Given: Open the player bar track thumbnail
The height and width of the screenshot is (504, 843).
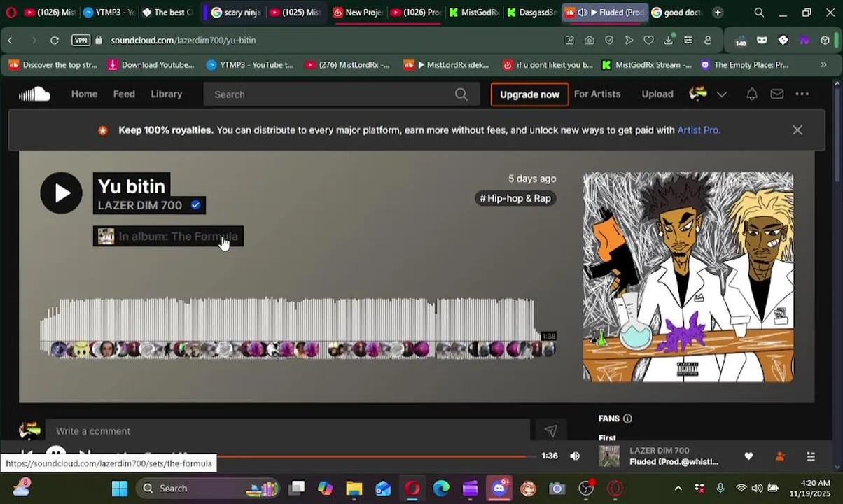Looking at the screenshot, I should click(x=609, y=456).
